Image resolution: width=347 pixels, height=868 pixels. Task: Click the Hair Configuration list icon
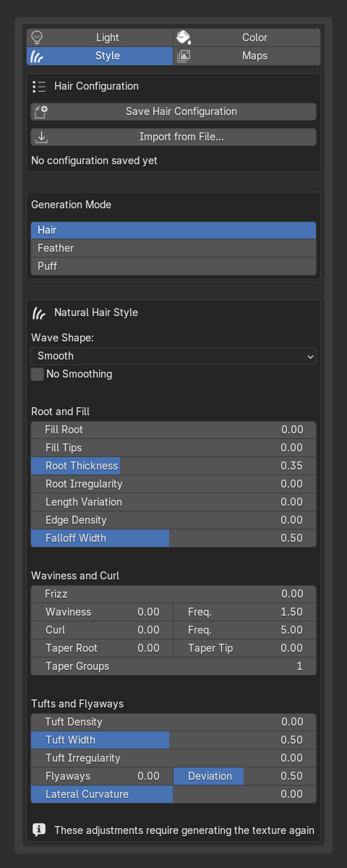point(39,86)
